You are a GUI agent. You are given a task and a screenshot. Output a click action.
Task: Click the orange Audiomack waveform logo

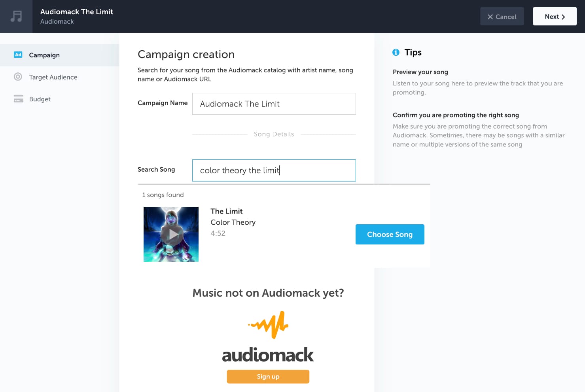coord(268,325)
